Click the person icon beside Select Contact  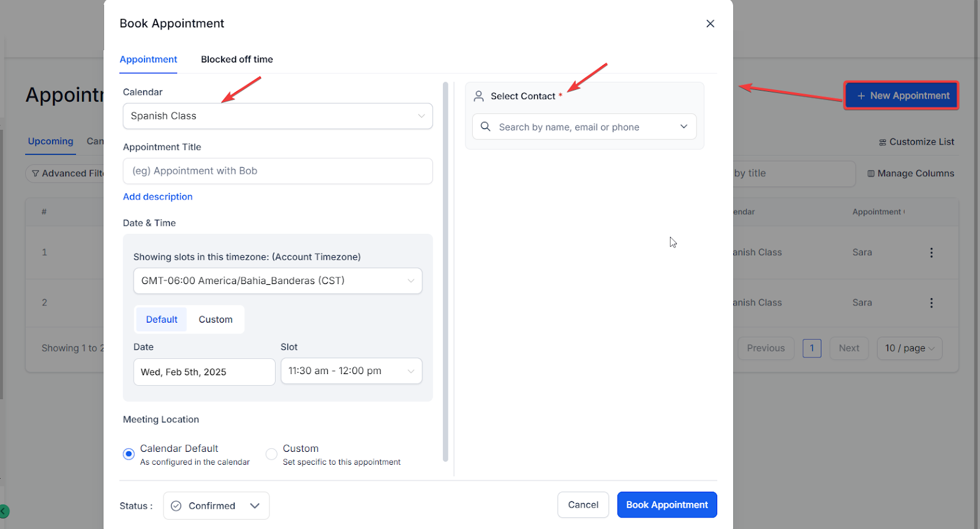point(479,96)
